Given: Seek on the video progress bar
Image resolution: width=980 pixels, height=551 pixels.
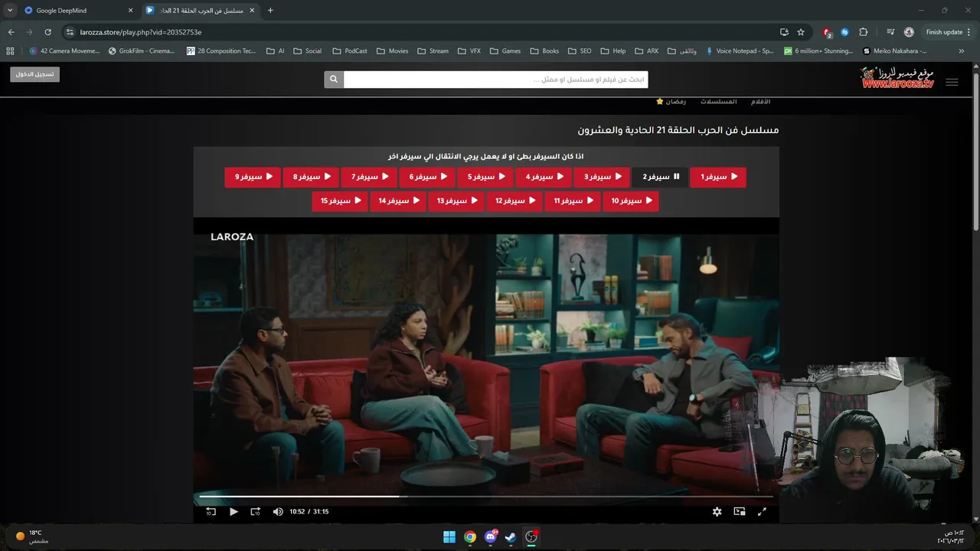Looking at the screenshot, I should 486,497.
